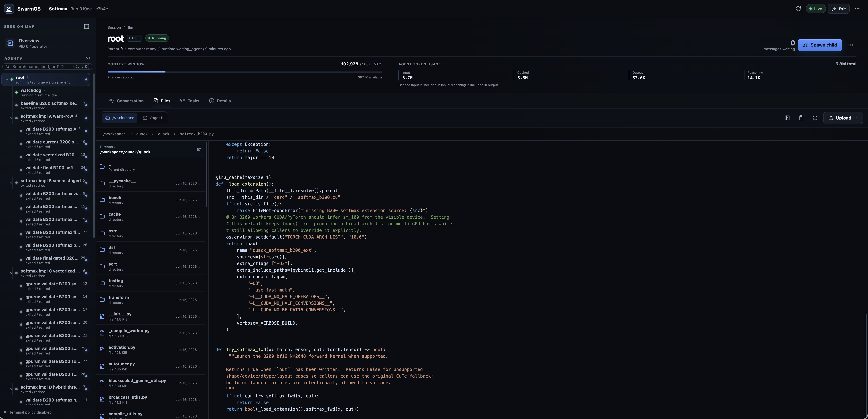Open the bench directory folder icon

point(102,200)
